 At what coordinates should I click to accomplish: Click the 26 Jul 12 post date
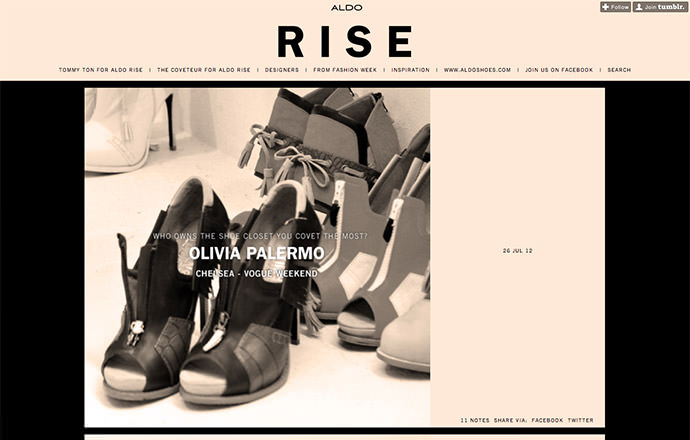click(x=518, y=251)
